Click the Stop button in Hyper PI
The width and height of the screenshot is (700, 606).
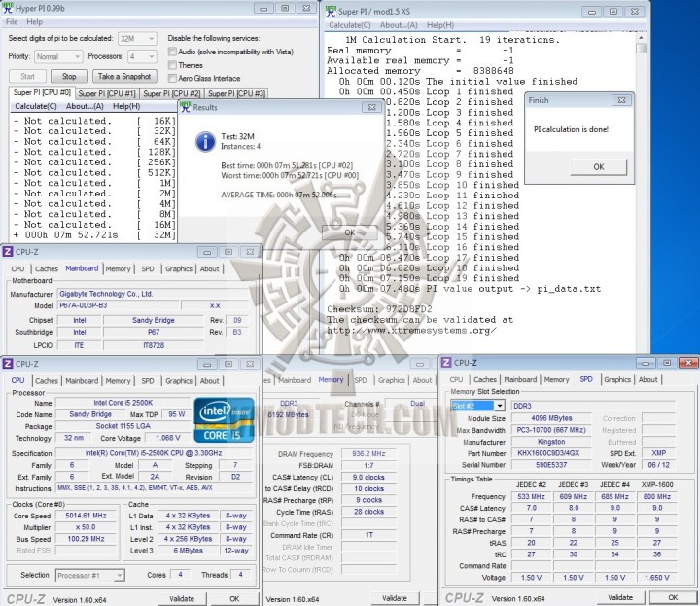point(69,77)
